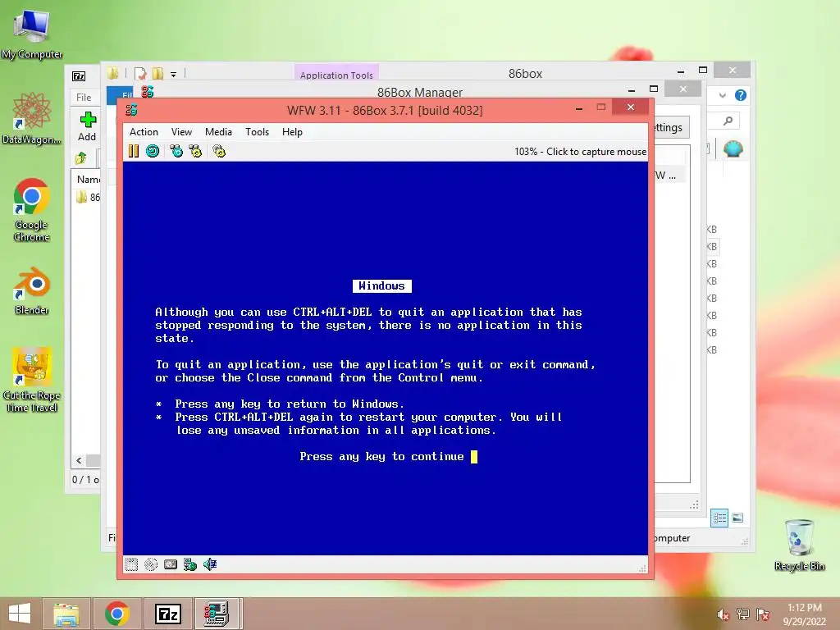This screenshot has width=840, height=630.
Task: Open the Help menu
Action: [293, 132]
